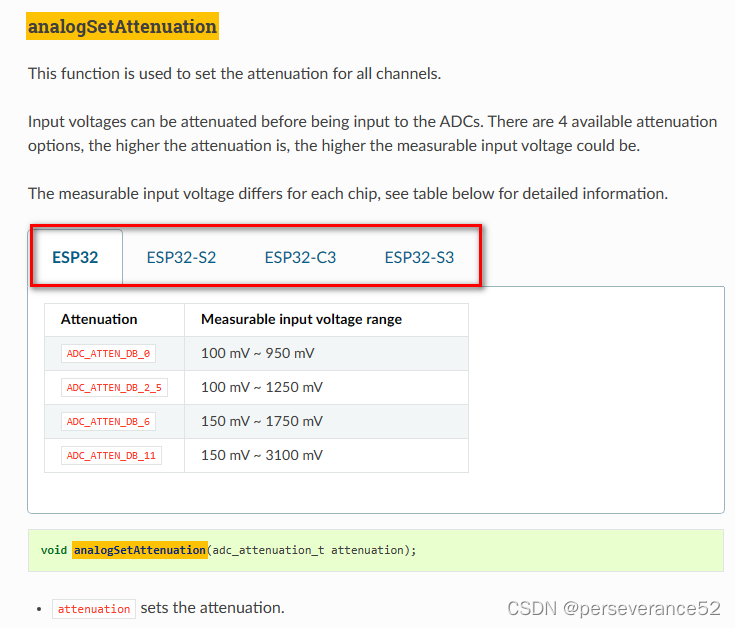Open the ESP32-C3 tab
Image resolution: width=735 pixels, height=628 pixels.
[300, 257]
